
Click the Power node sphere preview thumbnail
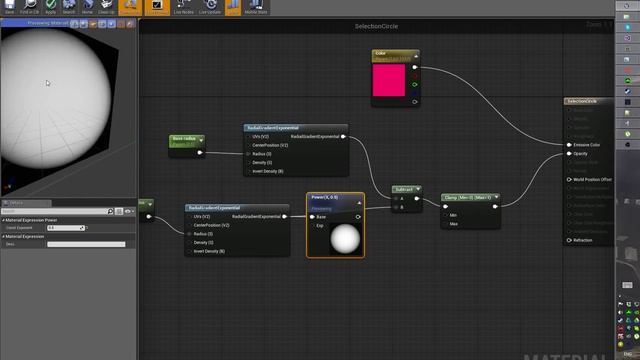(x=345, y=239)
